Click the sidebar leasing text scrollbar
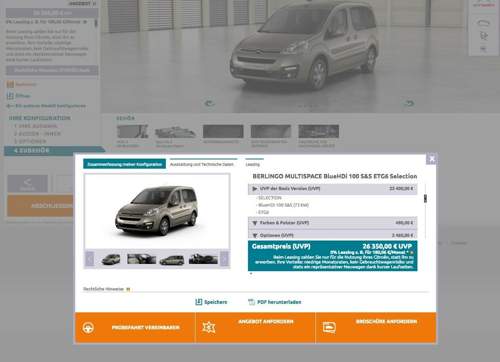The image size is (500, 362). pyautogui.click(x=96, y=23)
